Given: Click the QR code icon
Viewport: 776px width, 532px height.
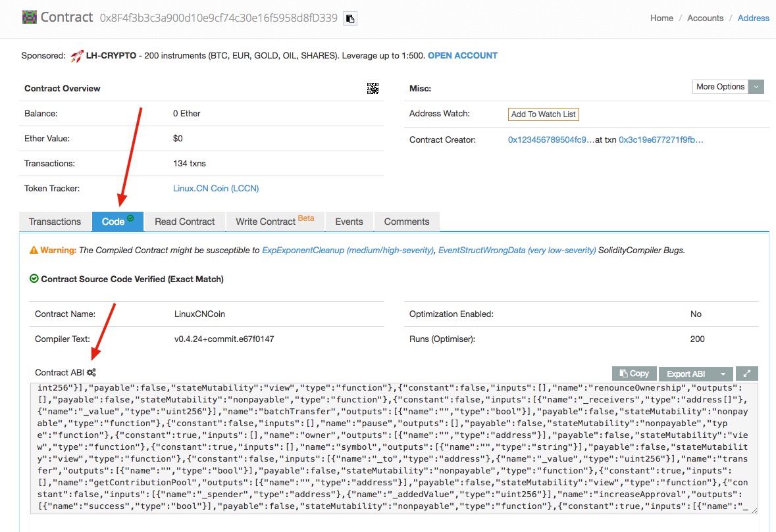Looking at the screenshot, I should pyautogui.click(x=373, y=89).
